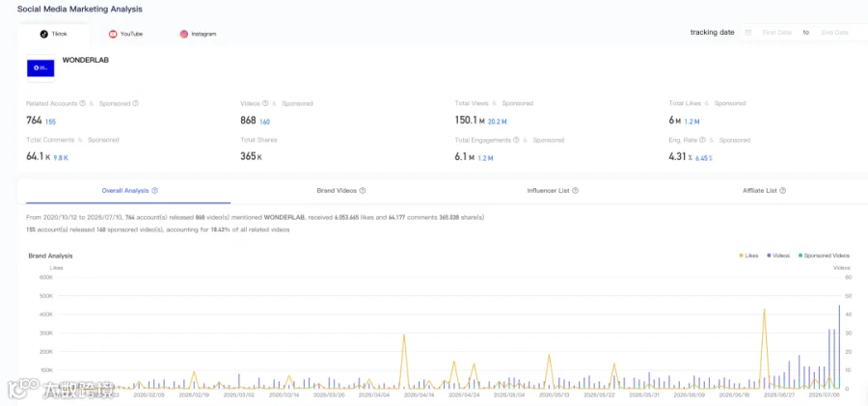Open the 20.2 M sponsored views link
The width and height of the screenshot is (868, 406).
pyautogui.click(x=497, y=122)
